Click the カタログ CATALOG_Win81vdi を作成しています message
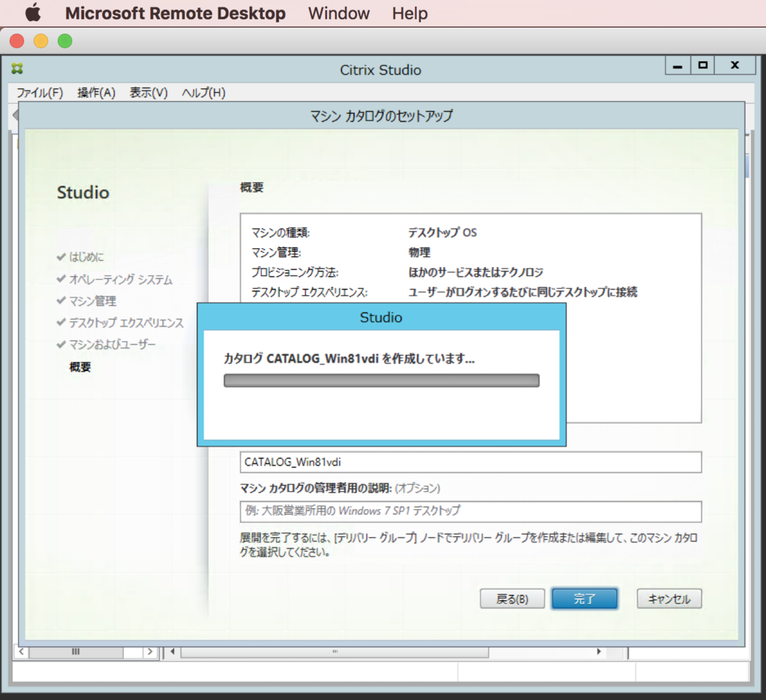 pyautogui.click(x=349, y=358)
